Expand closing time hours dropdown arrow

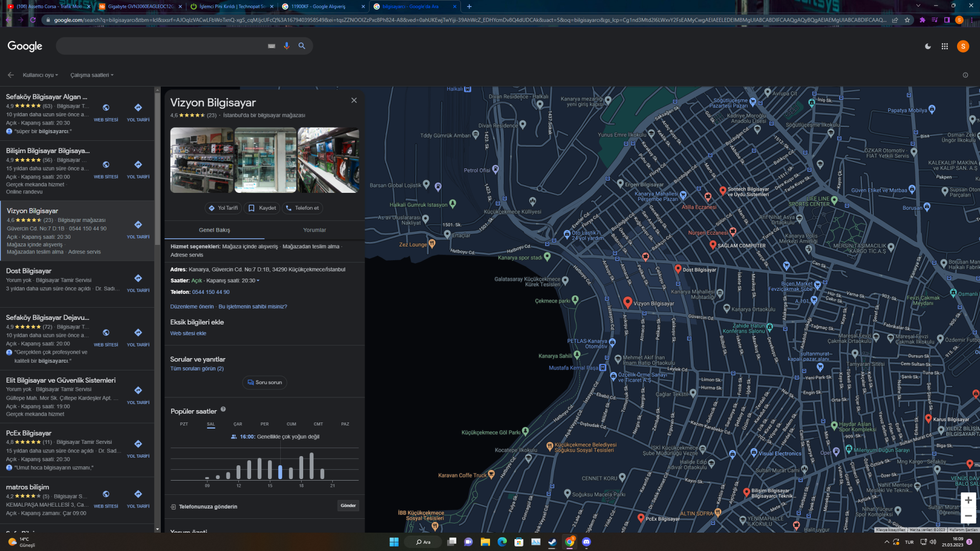[258, 281]
